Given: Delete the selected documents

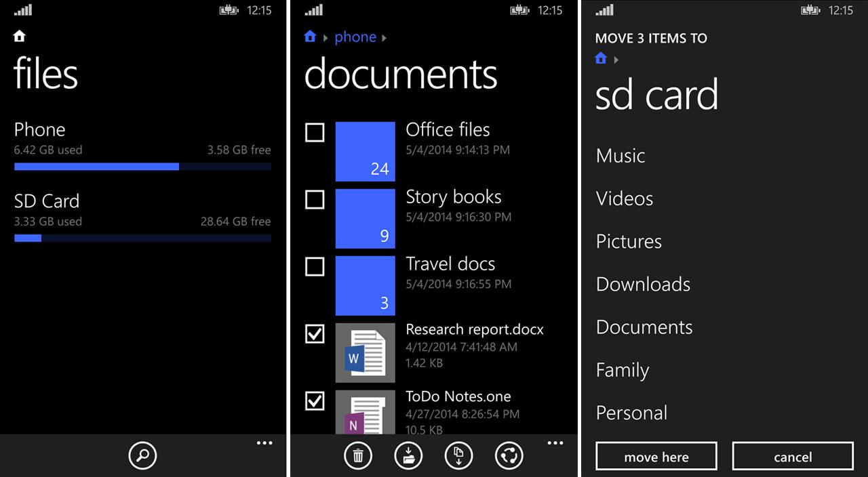Looking at the screenshot, I should (x=358, y=455).
